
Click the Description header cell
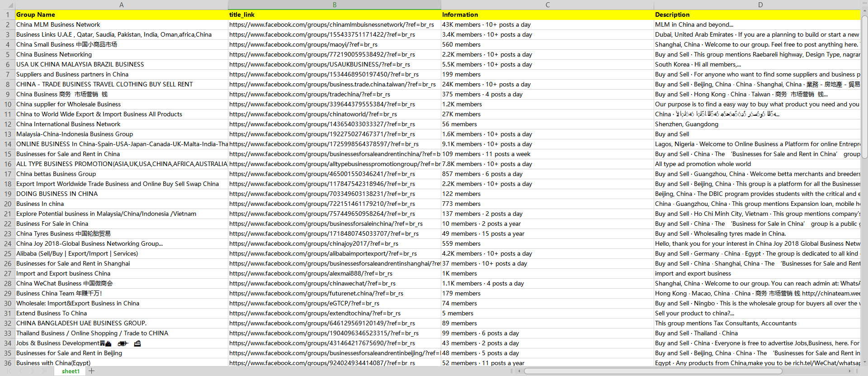click(x=757, y=14)
